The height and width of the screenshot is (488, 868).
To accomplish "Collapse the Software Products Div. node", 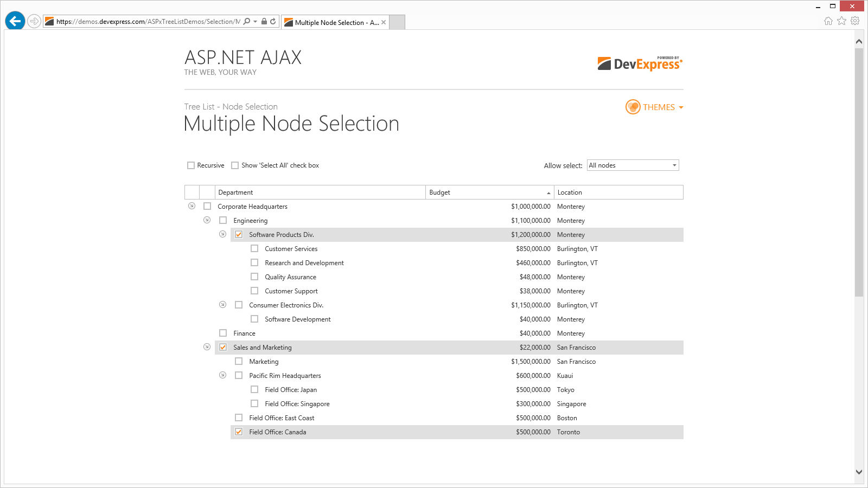I will point(222,234).
